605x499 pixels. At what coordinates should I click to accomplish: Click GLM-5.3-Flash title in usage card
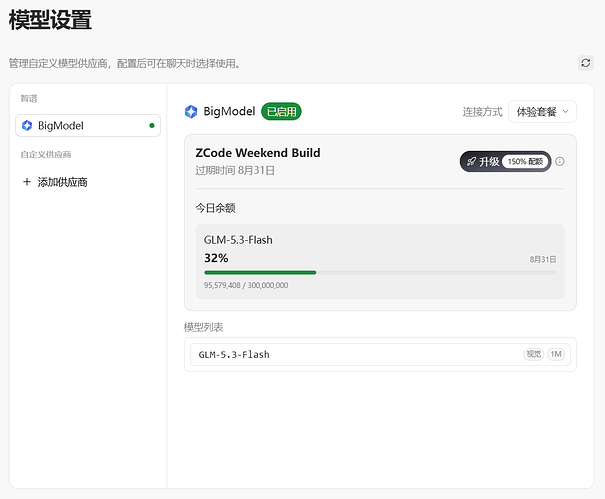(x=238, y=240)
